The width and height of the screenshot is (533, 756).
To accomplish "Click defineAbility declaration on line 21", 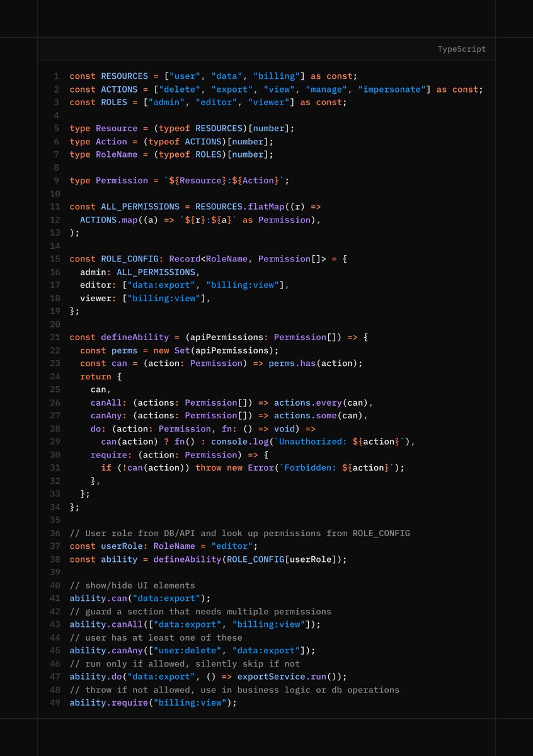I will click(x=135, y=338).
